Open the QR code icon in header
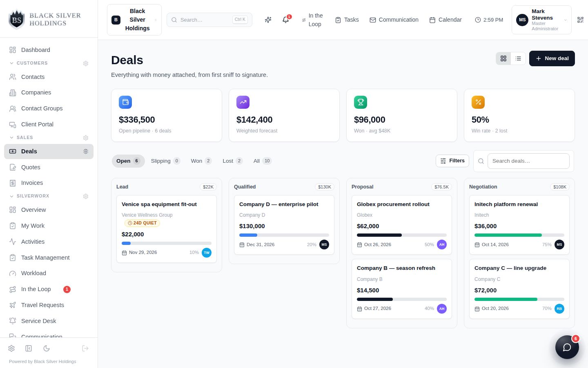 [580, 20]
